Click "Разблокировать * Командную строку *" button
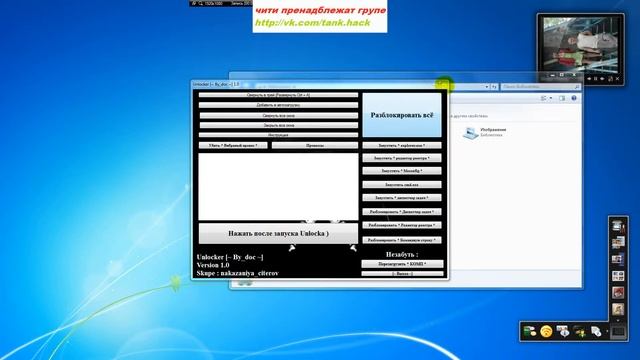640x360 pixels. (402, 240)
